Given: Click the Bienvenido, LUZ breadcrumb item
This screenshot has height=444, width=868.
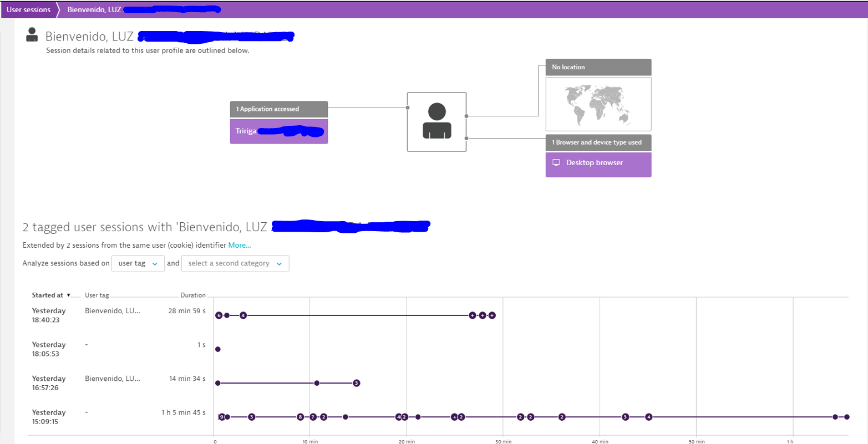Looking at the screenshot, I should point(93,9).
